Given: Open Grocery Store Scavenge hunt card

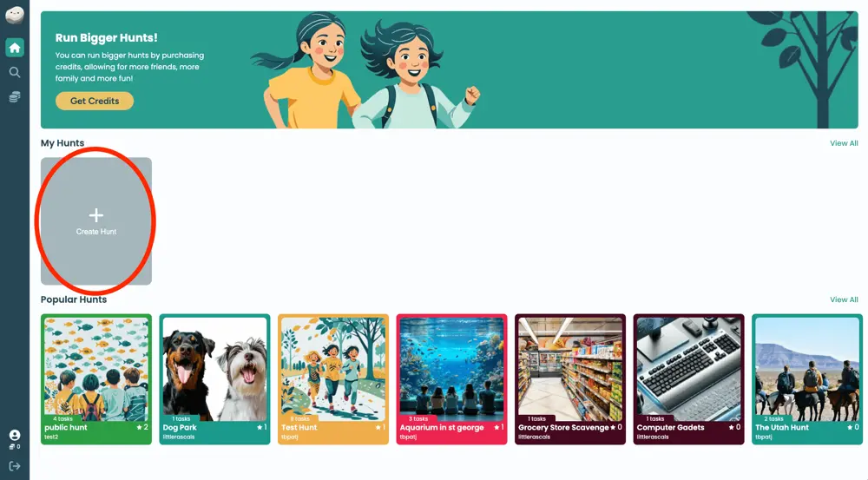Looking at the screenshot, I should pyautogui.click(x=570, y=379).
